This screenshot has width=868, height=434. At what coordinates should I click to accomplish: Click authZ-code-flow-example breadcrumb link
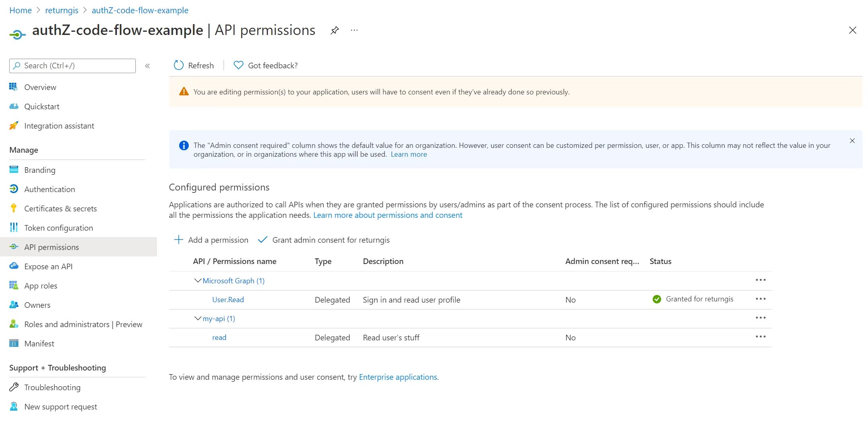(140, 10)
